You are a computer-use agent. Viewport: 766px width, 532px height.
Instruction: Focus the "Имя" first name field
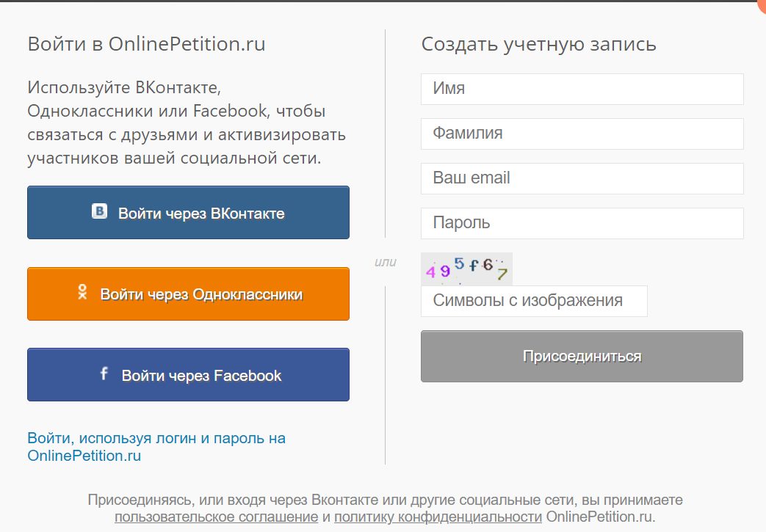(x=582, y=89)
